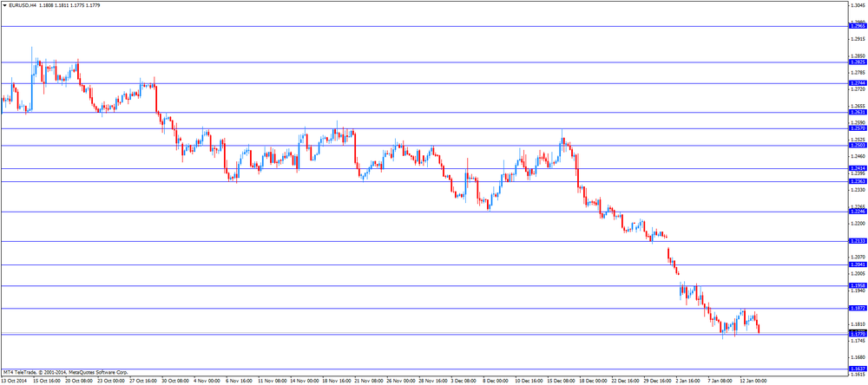The image size is (868, 385).
Task: Click the 14 Nov 00:00 time axis label
Action: (x=305, y=382)
